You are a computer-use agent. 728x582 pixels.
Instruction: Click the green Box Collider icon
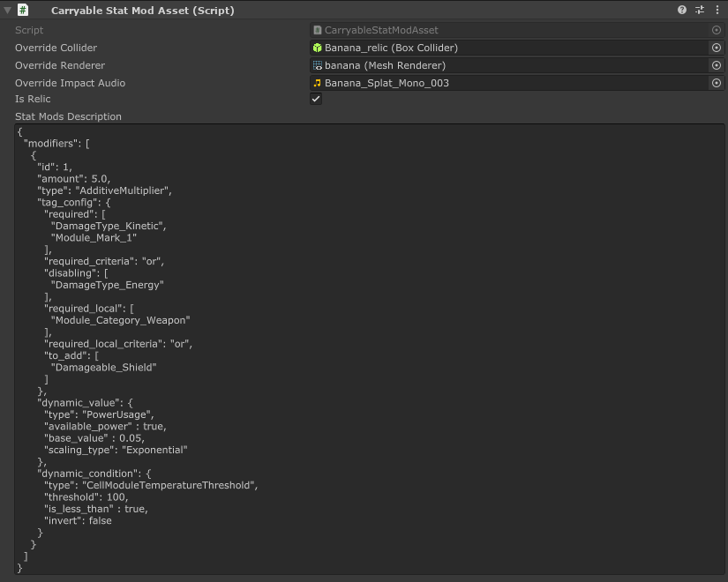click(x=318, y=48)
